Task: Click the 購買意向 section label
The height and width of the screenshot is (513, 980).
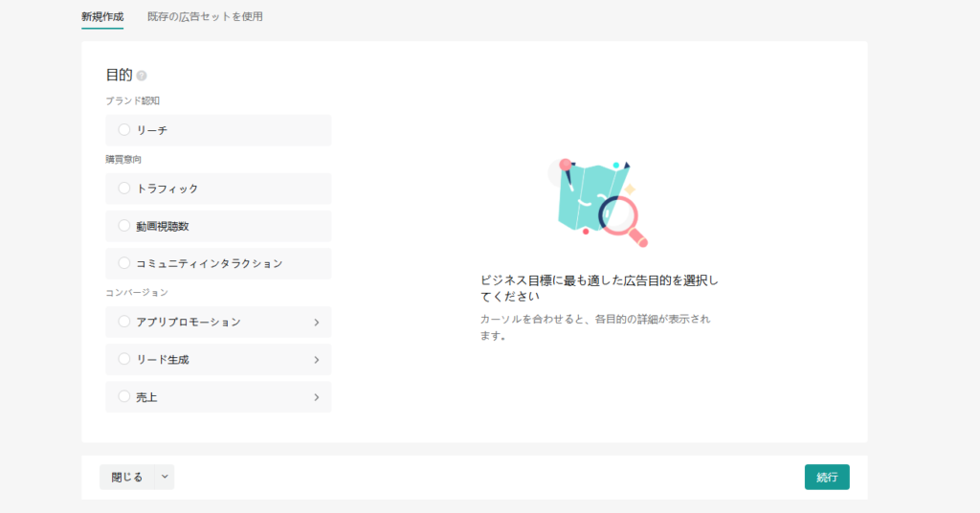Action: (123, 159)
